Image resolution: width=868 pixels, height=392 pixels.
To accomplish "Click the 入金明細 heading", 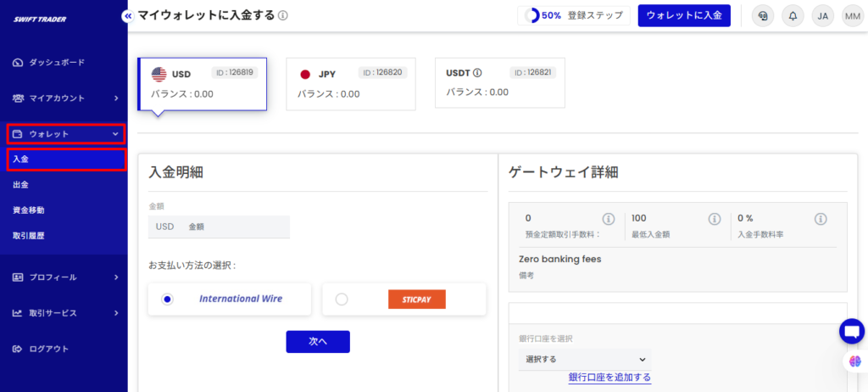I will [175, 172].
